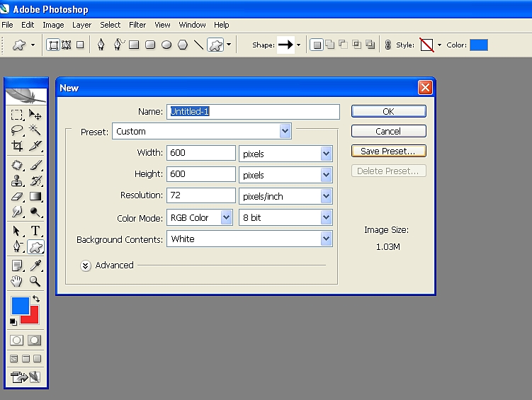Open the Window menu
Screen dimensions: 532x400
coord(192,25)
